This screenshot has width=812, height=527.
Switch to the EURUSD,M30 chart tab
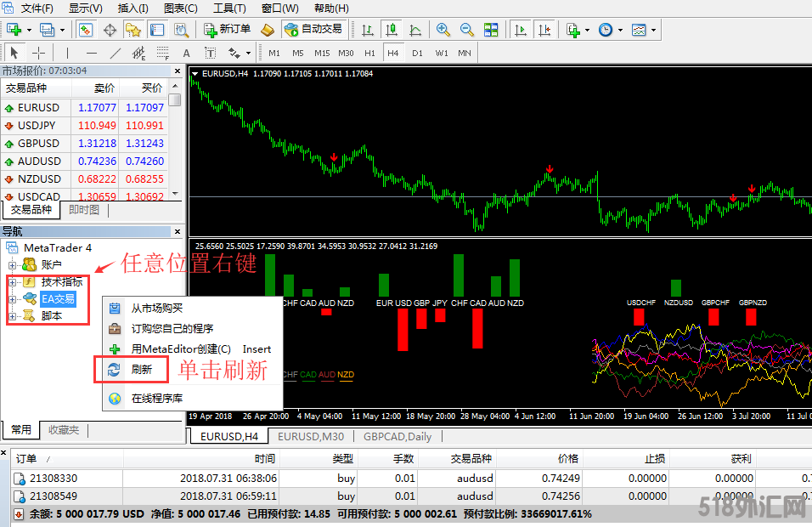(x=311, y=437)
